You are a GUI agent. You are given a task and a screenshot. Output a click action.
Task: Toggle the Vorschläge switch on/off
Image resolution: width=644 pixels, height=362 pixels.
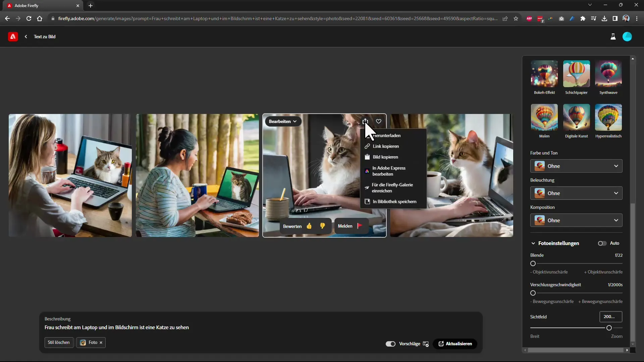(x=390, y=344)
